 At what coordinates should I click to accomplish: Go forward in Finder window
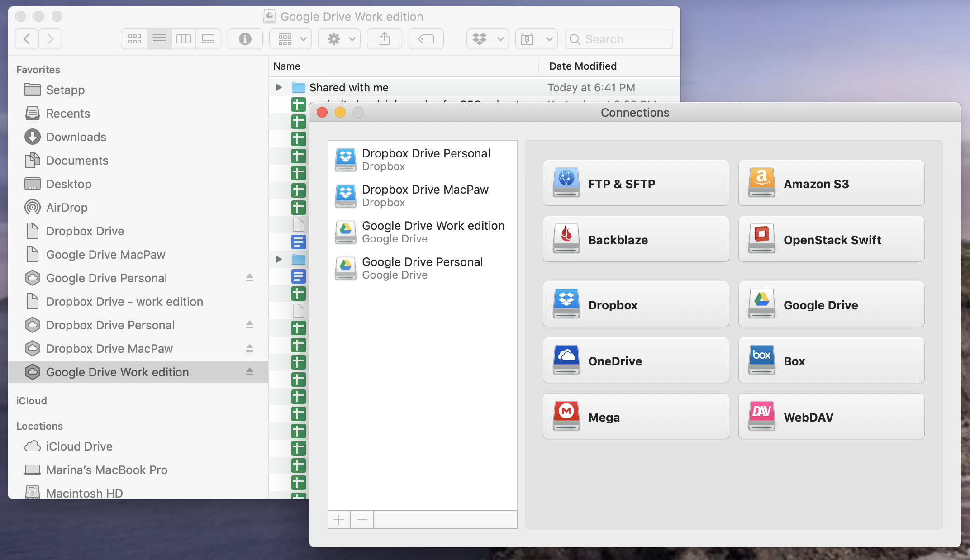(50, 39)
